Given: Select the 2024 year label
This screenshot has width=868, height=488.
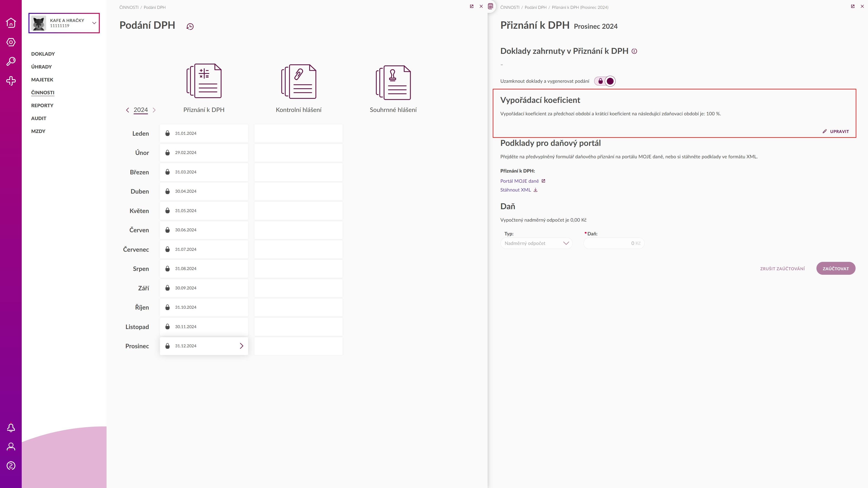Looking at the screenshot, I should click(x=140, y=110).
